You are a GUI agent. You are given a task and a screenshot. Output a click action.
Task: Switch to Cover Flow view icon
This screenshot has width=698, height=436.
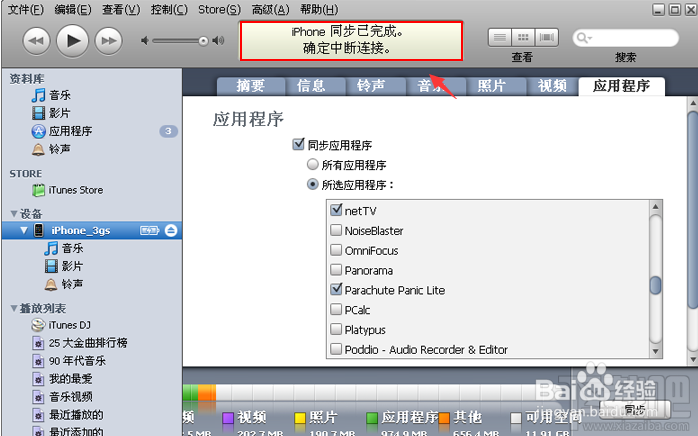(x=547, y=38)
